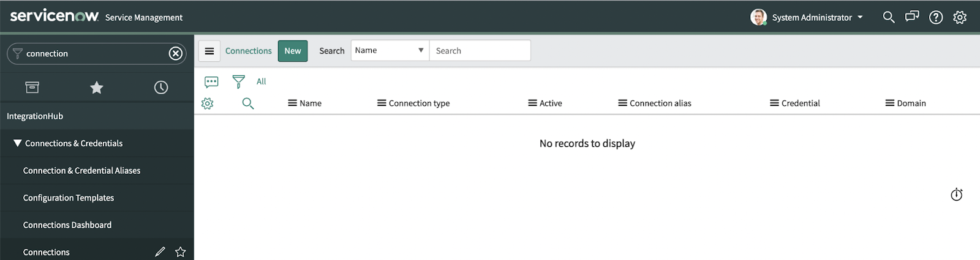
Task: Click the Connections list title link
Action: (248, 51)
